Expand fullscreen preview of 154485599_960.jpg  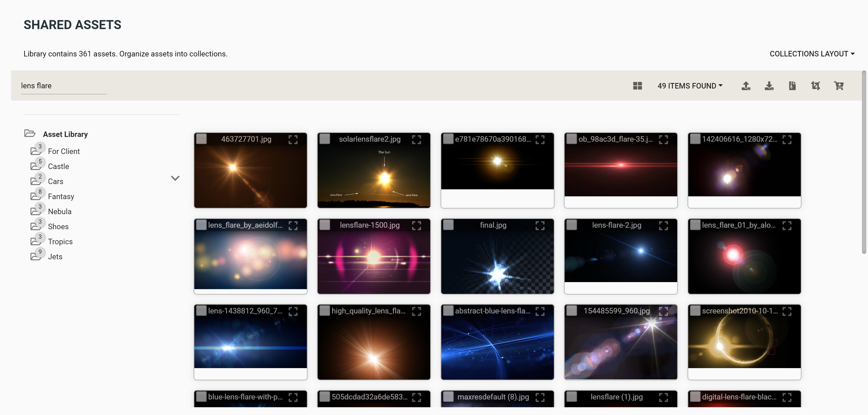663,311
